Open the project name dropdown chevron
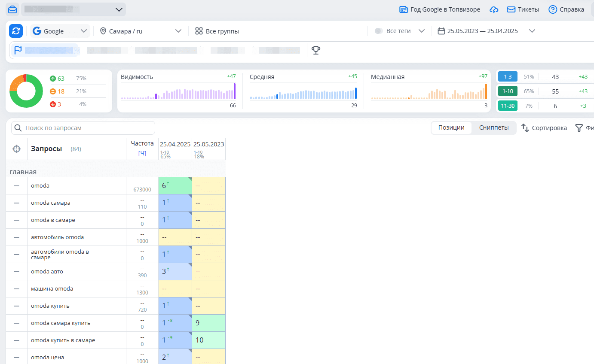 click(119, 9)
